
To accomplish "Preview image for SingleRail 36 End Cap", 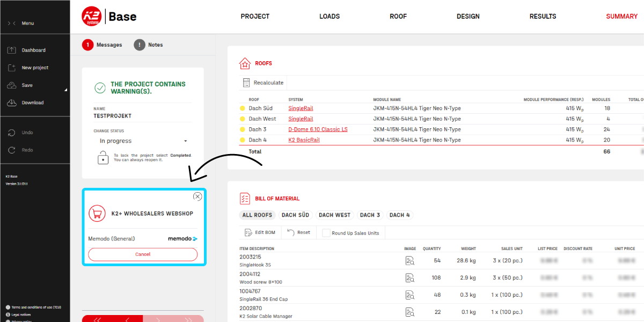I will pyautogui.click(x=410, y=295).
